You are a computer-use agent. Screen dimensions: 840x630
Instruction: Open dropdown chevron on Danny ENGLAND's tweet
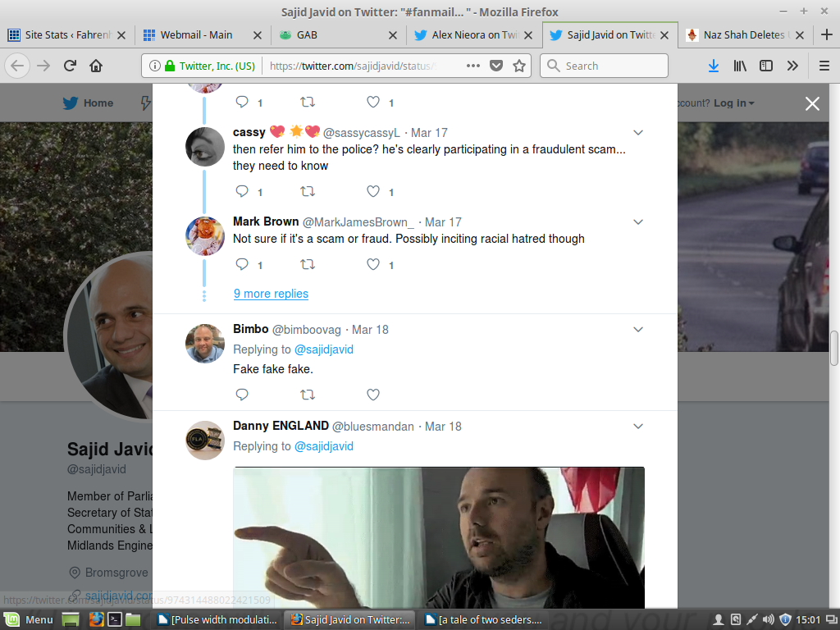638,427
